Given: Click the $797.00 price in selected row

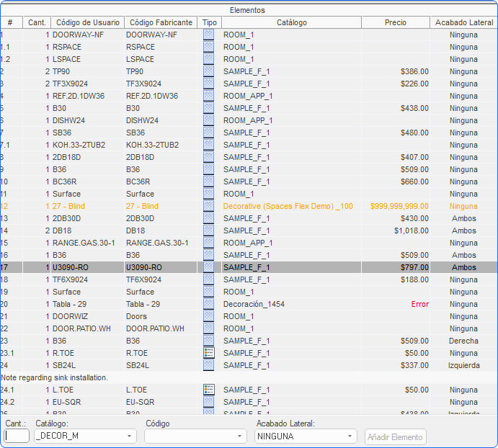Looking at the screenshot, I should (414, 267).
